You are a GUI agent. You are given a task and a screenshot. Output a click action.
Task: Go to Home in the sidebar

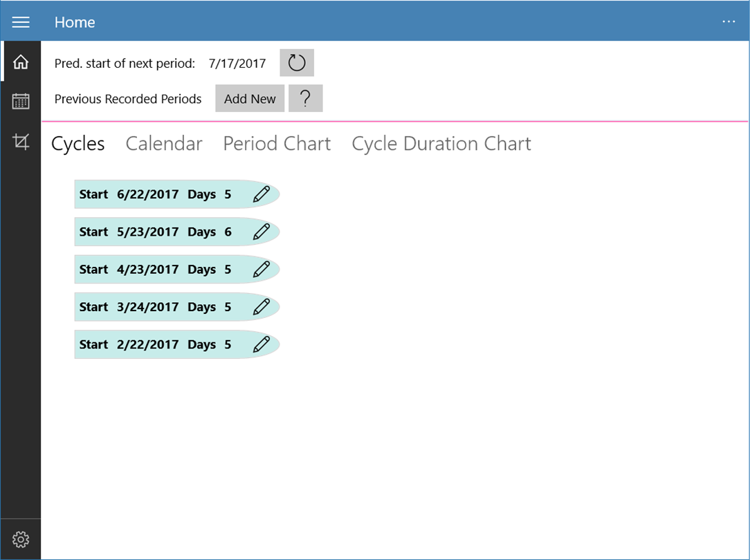(x=21, y=62)
